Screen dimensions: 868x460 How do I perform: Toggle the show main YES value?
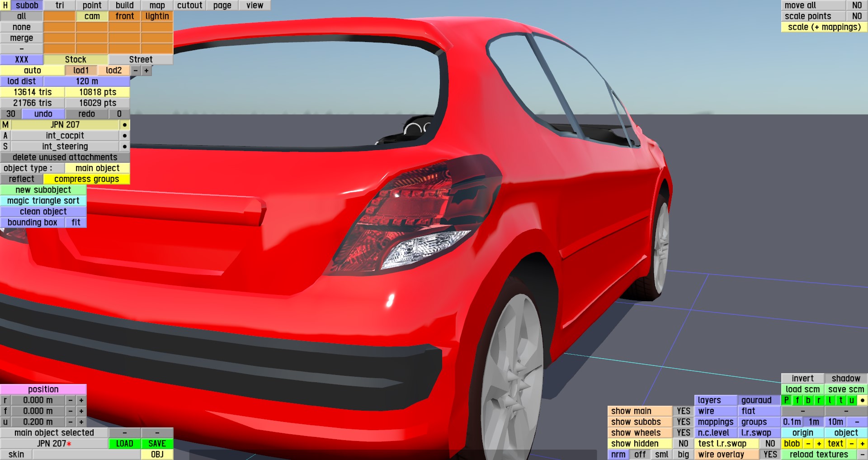pyautogui.click(x=684, y=411)
